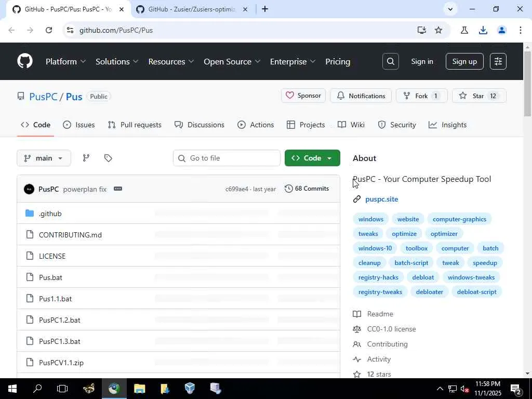Click the tags icon next to branches
This screenshot has height=399, width=532.
pos(108,158)
